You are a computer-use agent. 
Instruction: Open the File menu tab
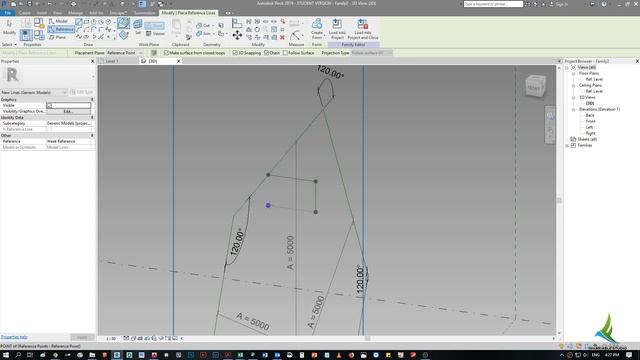7,13
